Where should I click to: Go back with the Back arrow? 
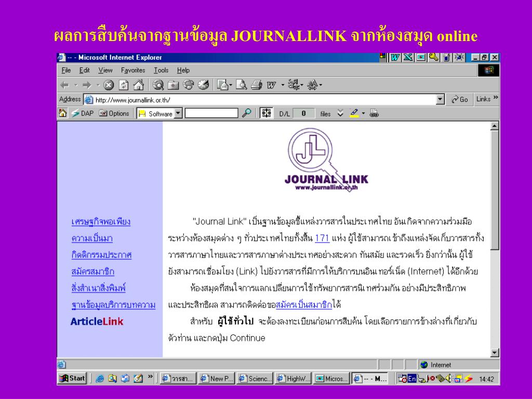pyautogui.click(x=64, y=85)
